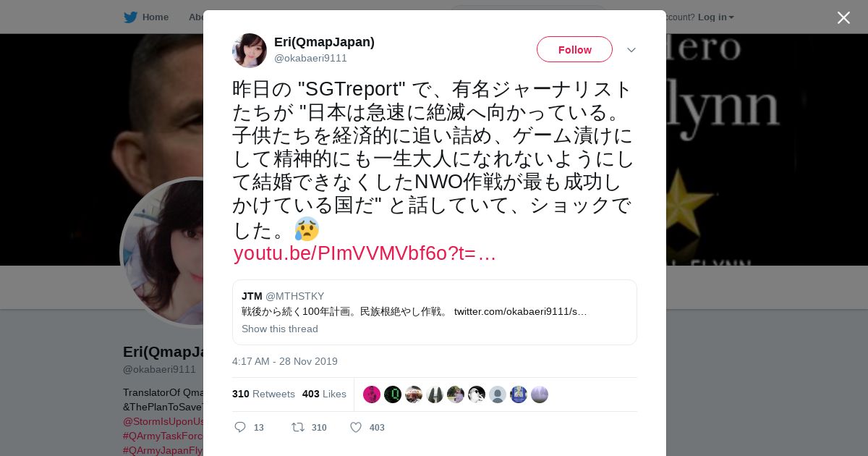View the 403 Likes list
868x456 pixels.
coord(324,394)
